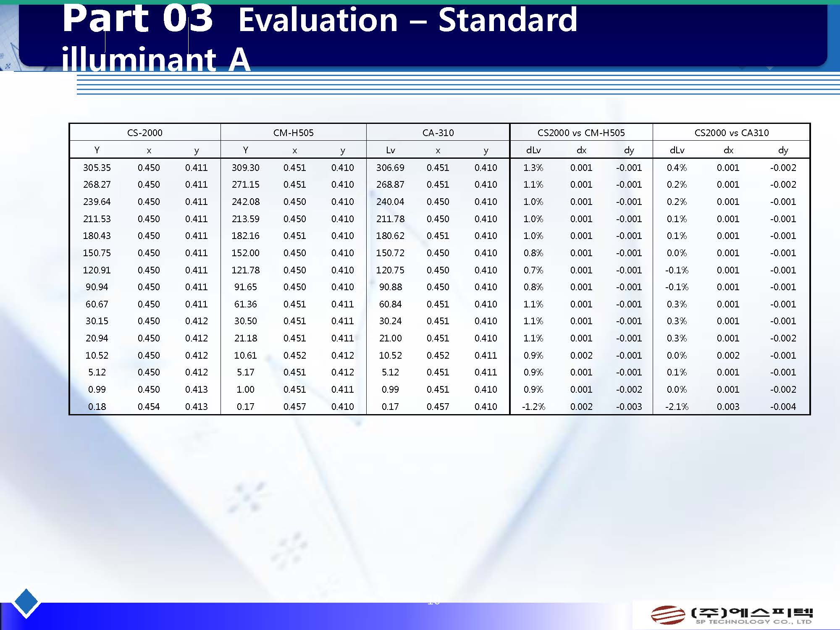
Task: Click the dLv cell showing 1.3%
Action: tap(533, 168)
